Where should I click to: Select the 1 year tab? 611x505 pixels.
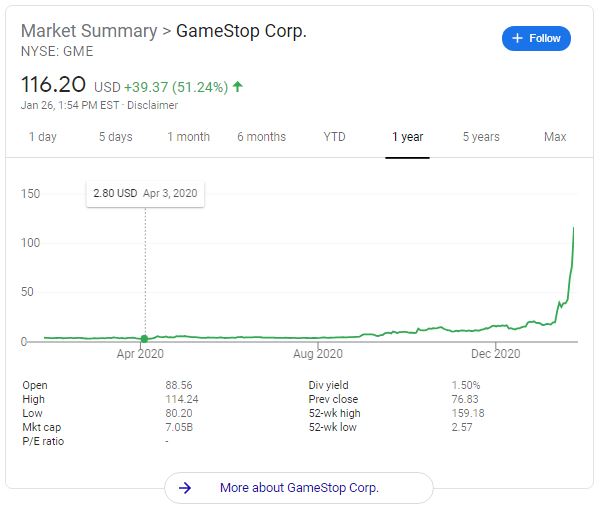point(408,137)
